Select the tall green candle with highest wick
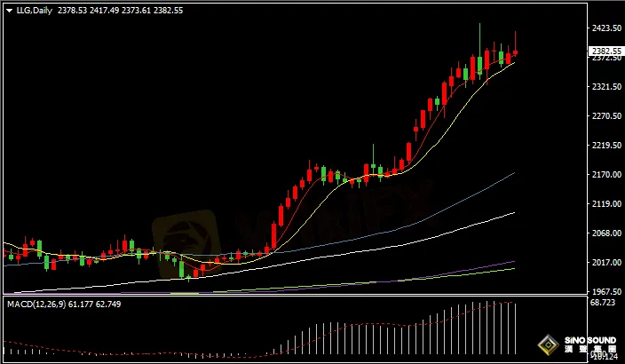The width and height of the screenshot is (625, 364). point(479,62)
